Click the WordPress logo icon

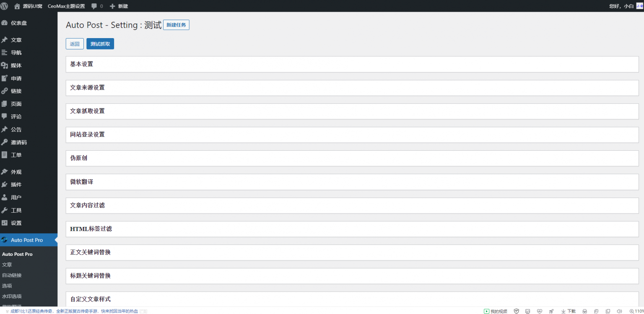4,6
